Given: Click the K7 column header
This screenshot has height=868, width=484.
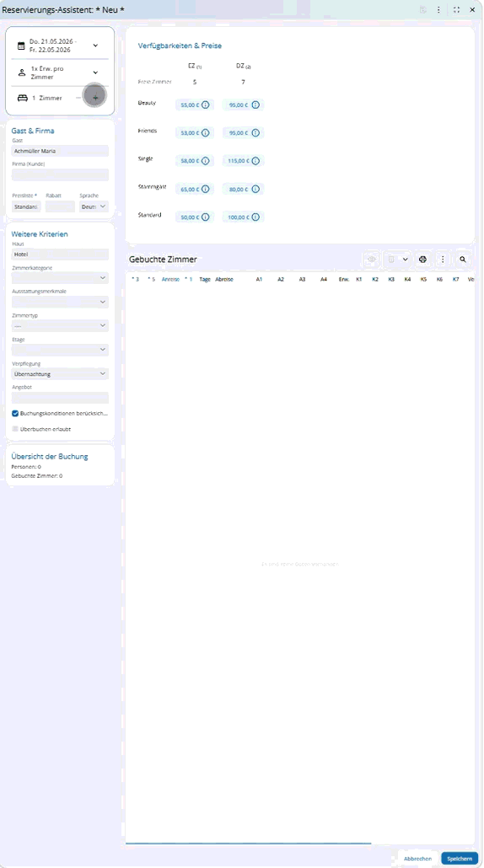Looking at the screenshot, I should point(456,280).
